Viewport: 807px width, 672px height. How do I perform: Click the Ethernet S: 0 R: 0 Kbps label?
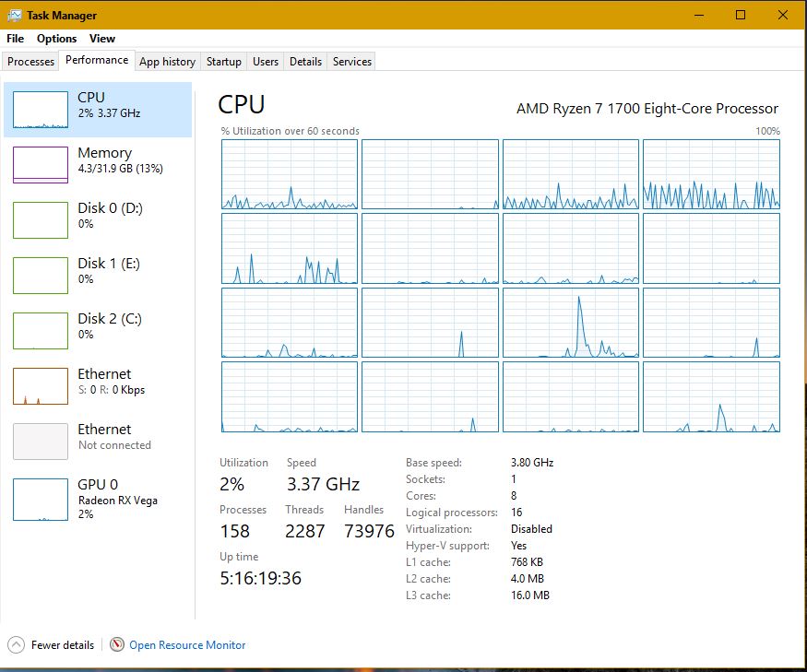[112, 382]
